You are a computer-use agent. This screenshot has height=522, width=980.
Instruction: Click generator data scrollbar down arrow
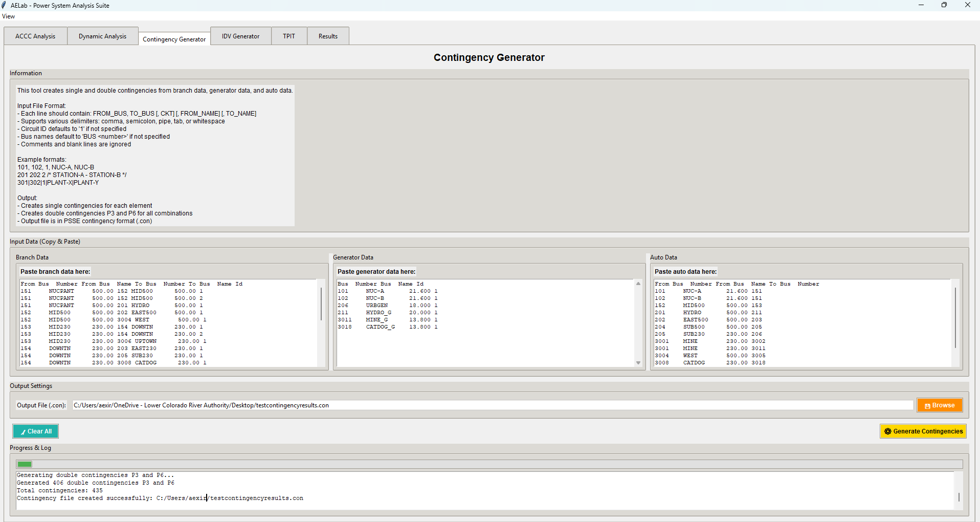(x=638, y=363)
